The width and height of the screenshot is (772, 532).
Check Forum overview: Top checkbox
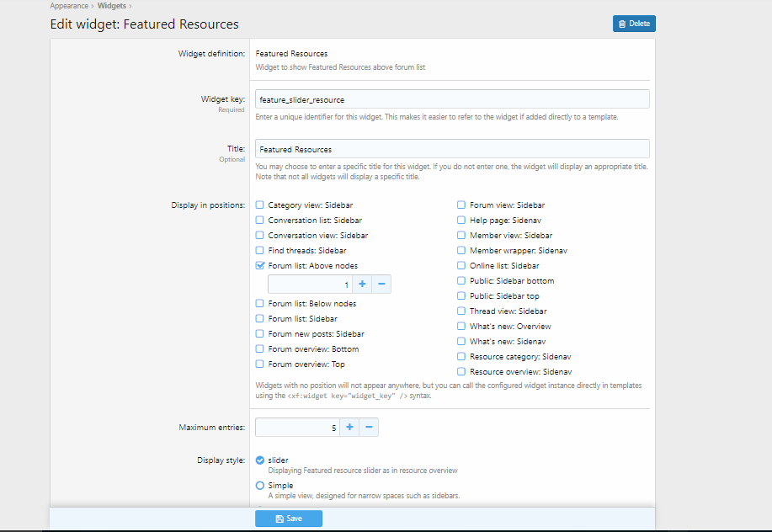[x=260, y=364]
